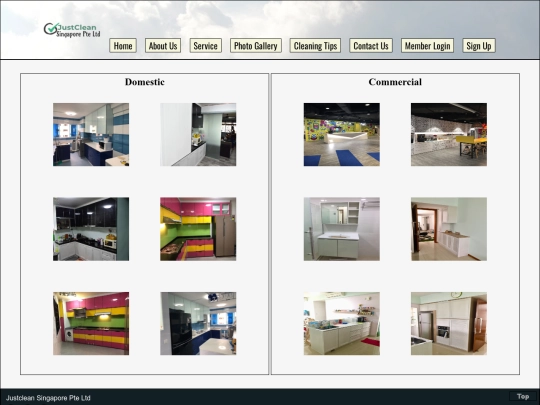Click the Domestic section heading
This screenshot has height=405, width=540.
(145, 82)
